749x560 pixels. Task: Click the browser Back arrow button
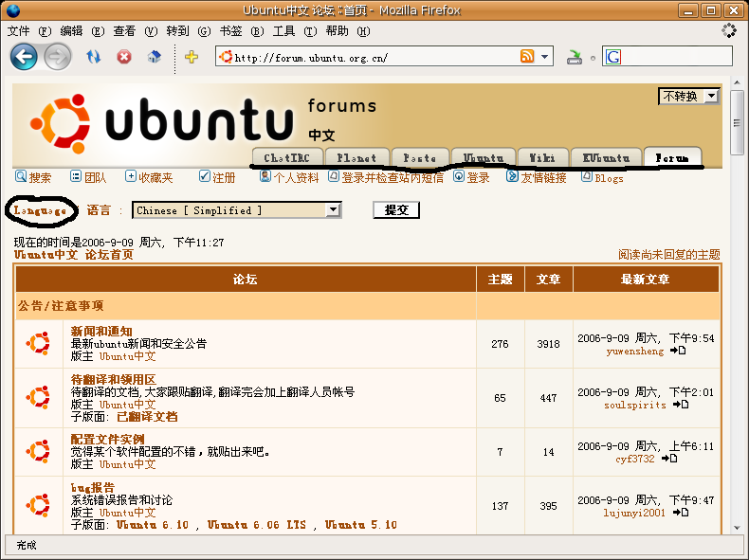point(24,57)
